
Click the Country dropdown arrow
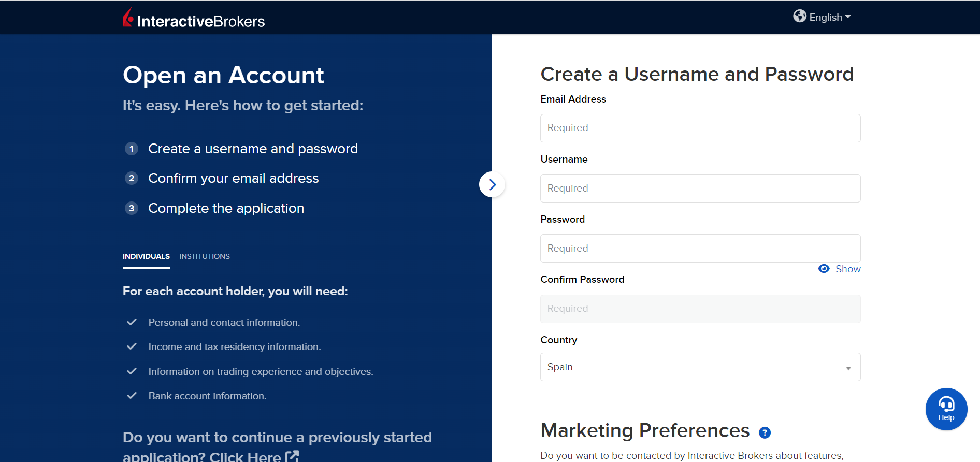(848, 368)
